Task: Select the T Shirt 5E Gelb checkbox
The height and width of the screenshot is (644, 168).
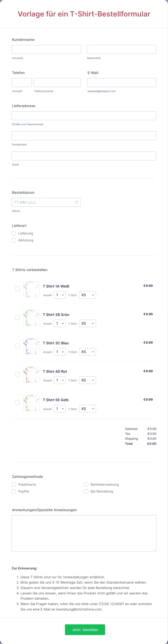Action: [x=17, y=402]
